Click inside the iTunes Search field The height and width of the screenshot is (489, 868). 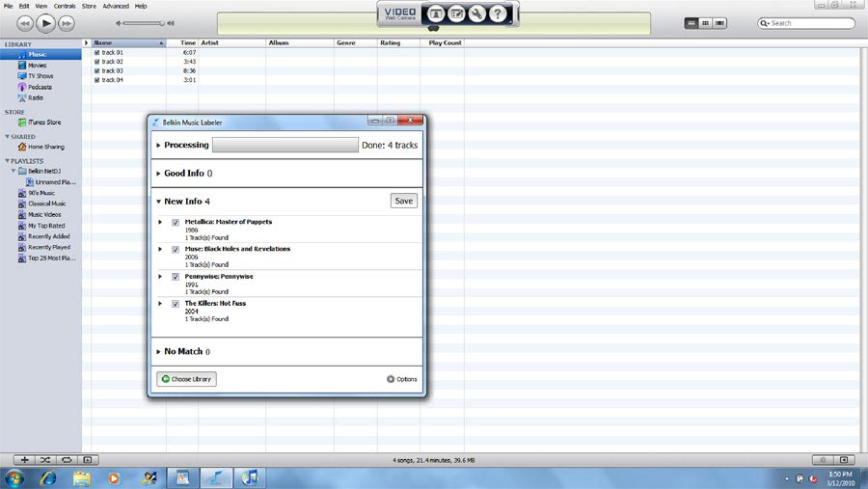(x=806, y=23)
